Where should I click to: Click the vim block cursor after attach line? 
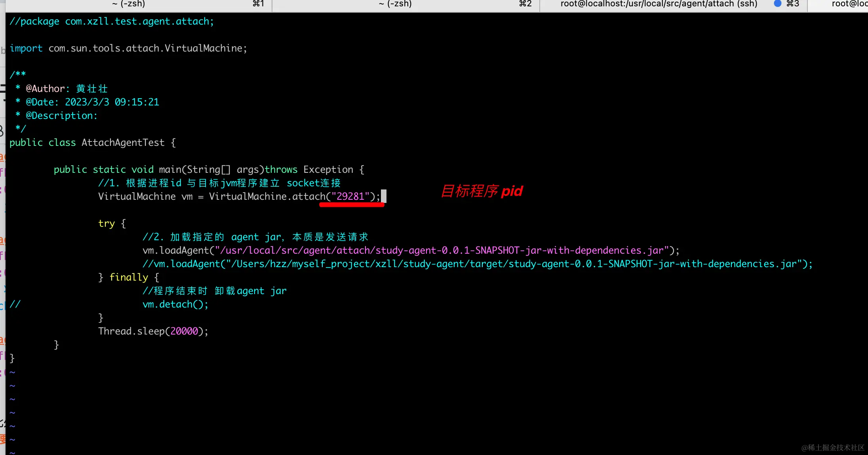(x=383, y=196)
